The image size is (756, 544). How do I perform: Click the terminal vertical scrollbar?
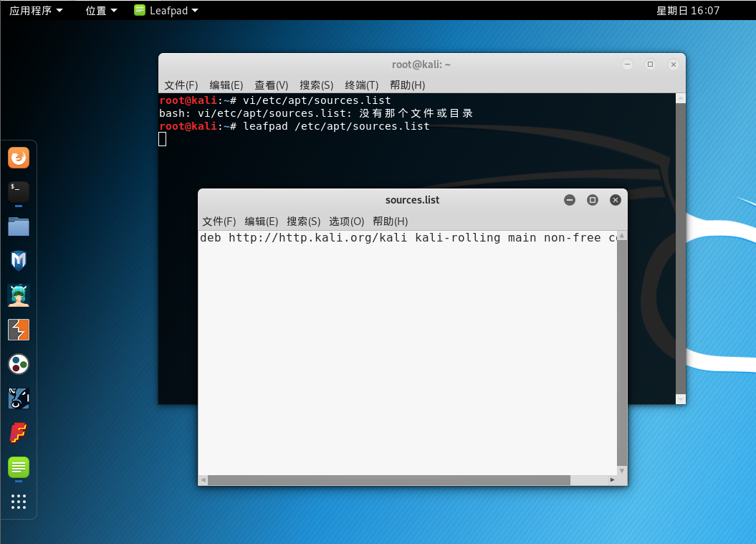[680, 249]
